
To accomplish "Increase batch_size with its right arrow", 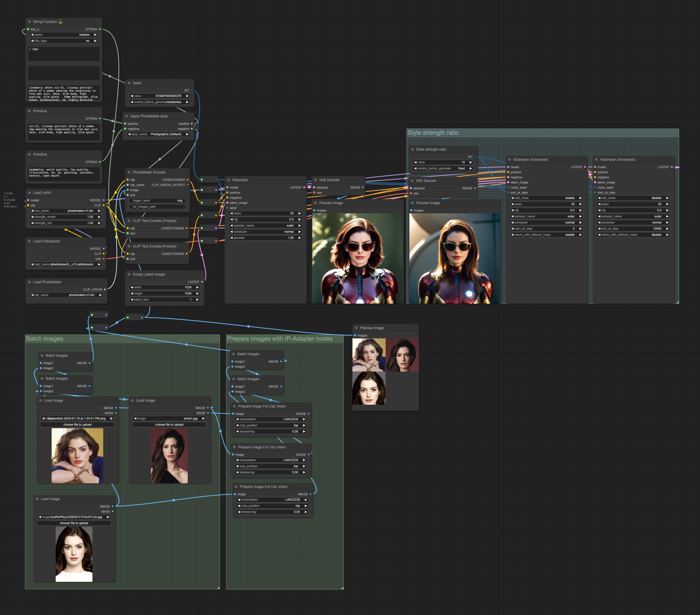I will [197, 299].
